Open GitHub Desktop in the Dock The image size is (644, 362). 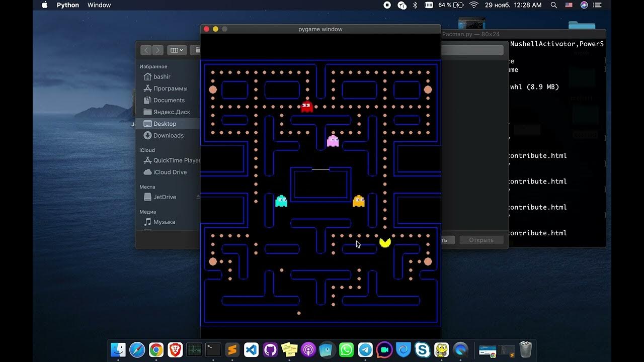click(270, 349)
